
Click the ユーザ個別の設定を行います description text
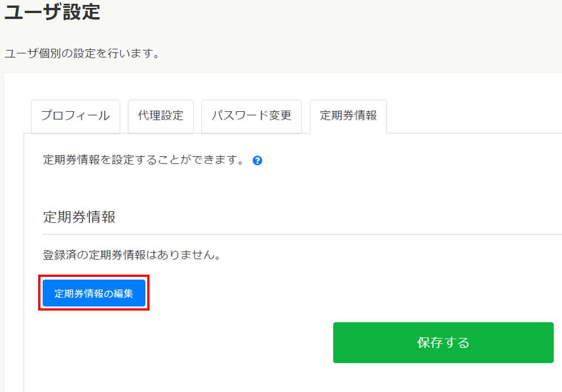(82, 54)
